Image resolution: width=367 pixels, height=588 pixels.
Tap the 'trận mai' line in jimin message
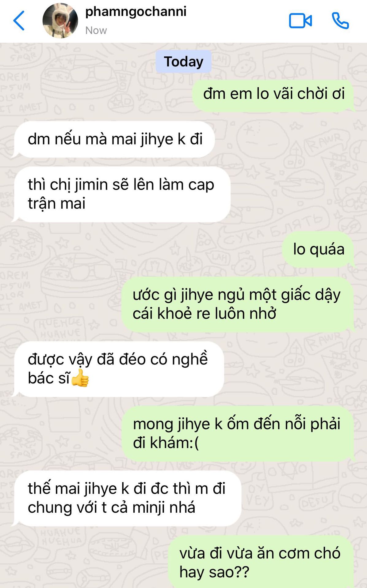(x=57, y=204)
